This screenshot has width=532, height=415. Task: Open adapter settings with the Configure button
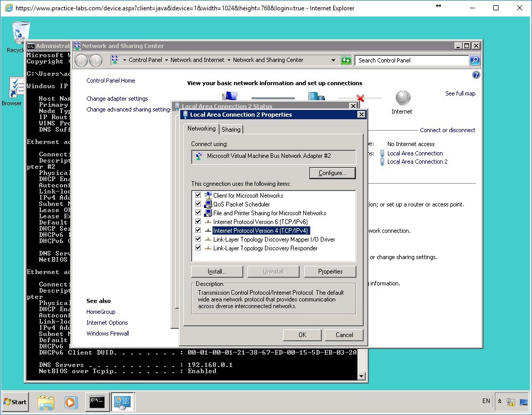[x=332, y=173]
